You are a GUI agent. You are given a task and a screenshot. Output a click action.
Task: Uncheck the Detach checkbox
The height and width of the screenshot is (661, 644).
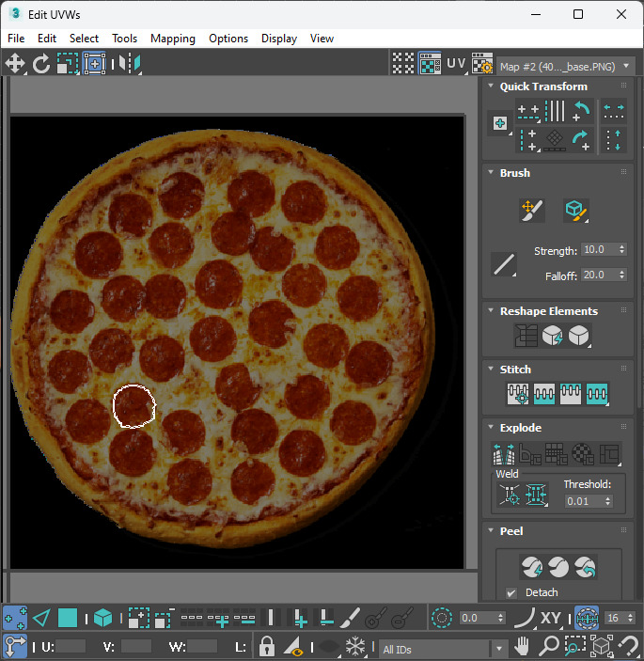coord(511,592)
